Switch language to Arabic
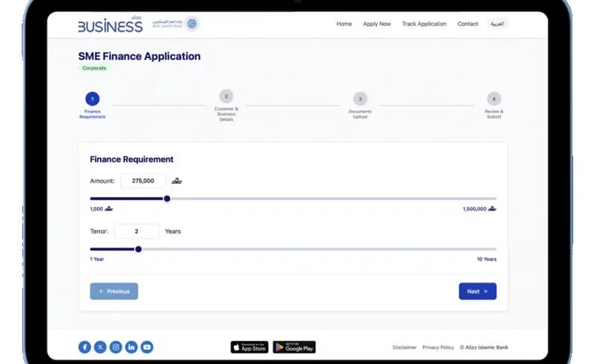Viewport: 597px width, 364px height. click(497, 24)
